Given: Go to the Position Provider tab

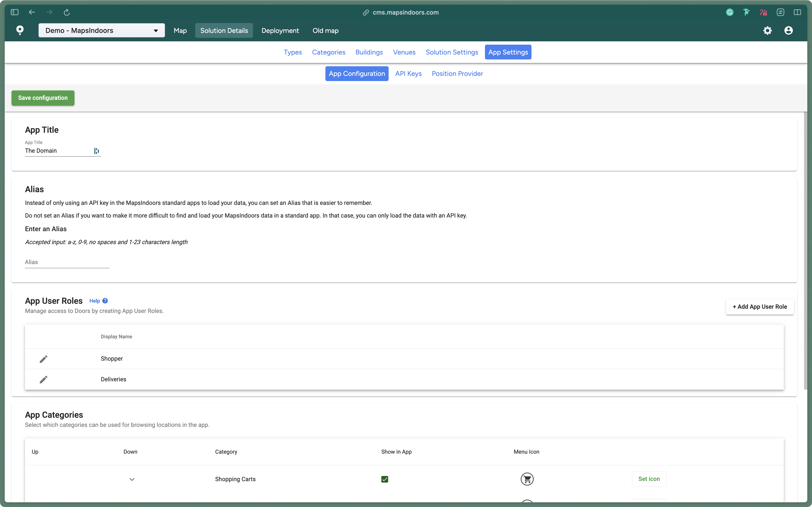Looking at the screenshot, I should pyautogui.click(x=457, y=74).
